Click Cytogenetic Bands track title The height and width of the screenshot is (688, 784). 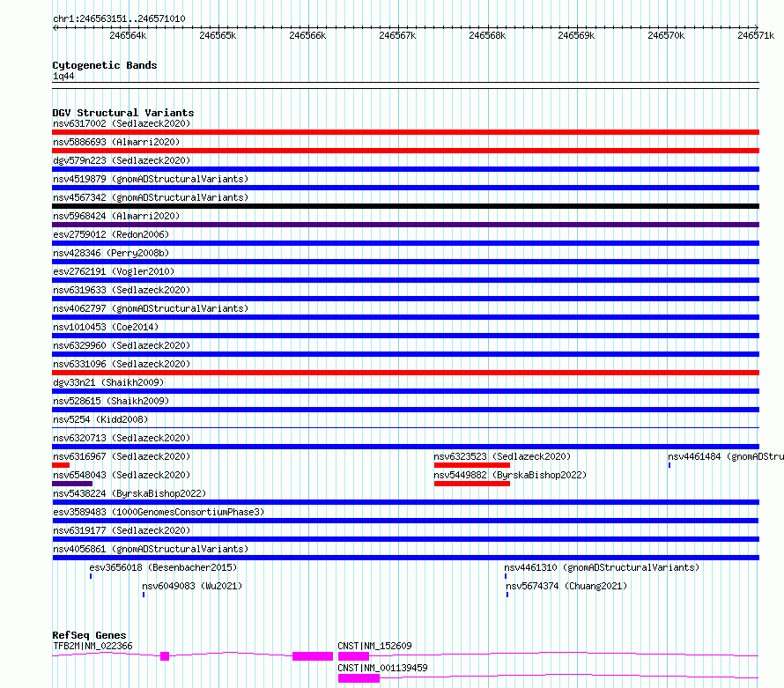(x=105, y=65)
